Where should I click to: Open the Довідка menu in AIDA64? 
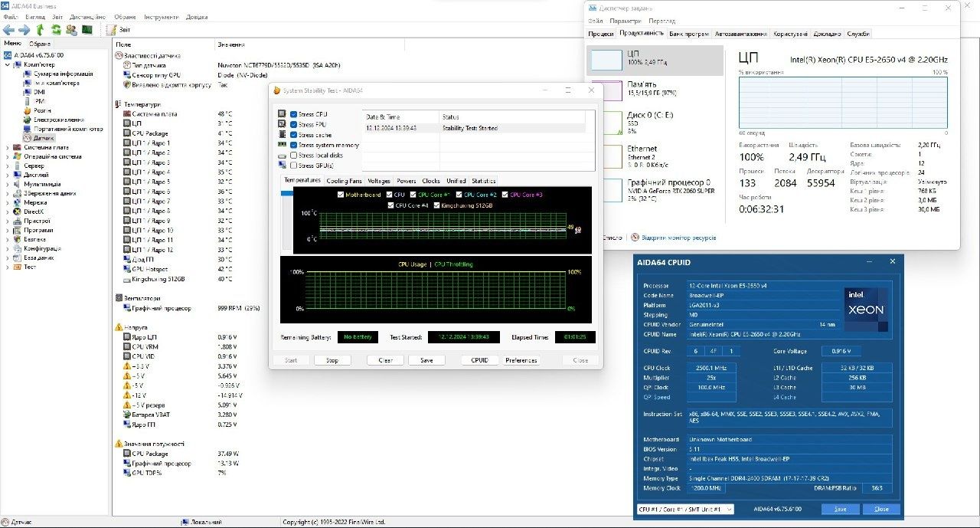[x=197, y=16]
